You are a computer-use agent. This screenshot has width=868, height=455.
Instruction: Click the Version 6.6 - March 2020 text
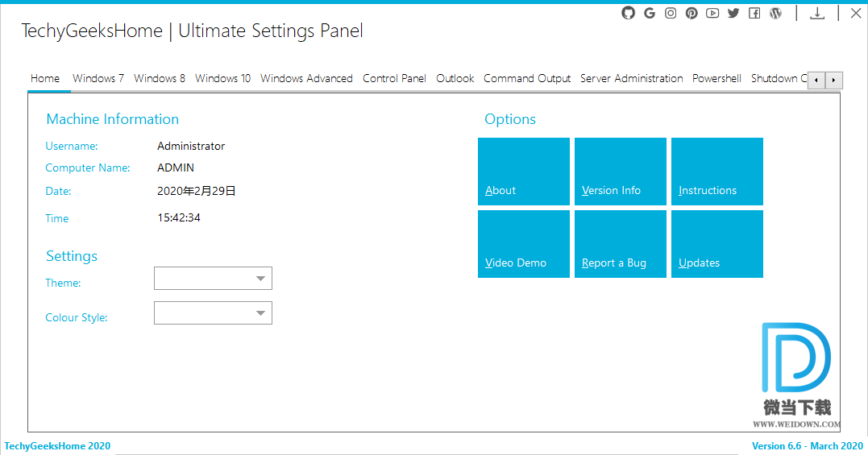click(807, 445)
